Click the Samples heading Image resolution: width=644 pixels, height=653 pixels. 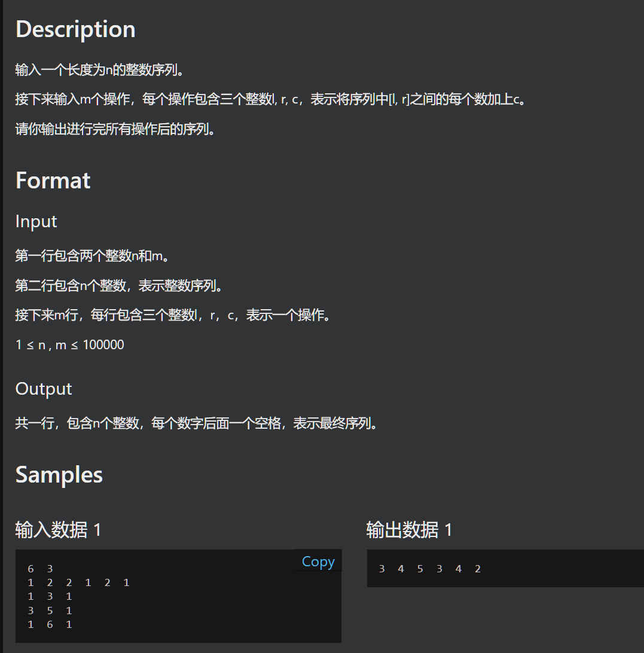click(x=59, y=475)
